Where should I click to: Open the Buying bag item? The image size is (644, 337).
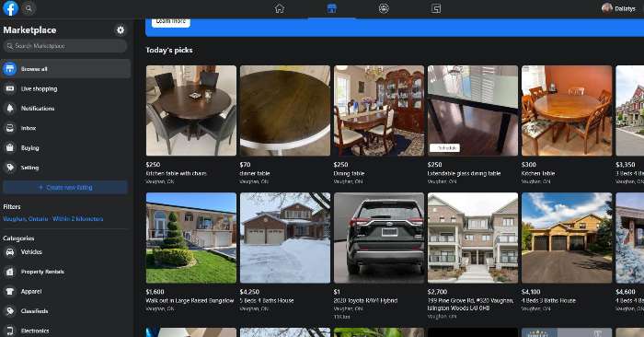tap(66, 147)
